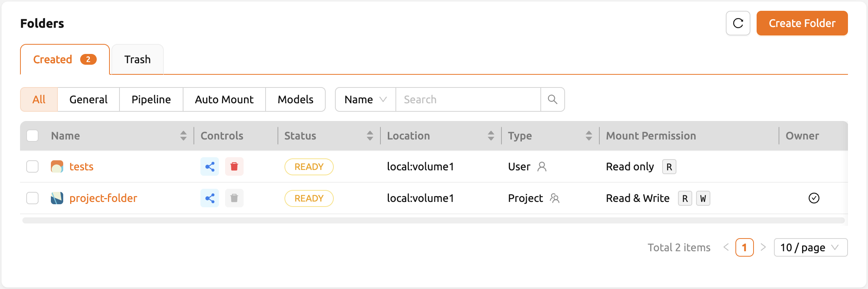The image size is (868, 289).
Task: Click R badge in Read & Write row
Action: (685, 198)
